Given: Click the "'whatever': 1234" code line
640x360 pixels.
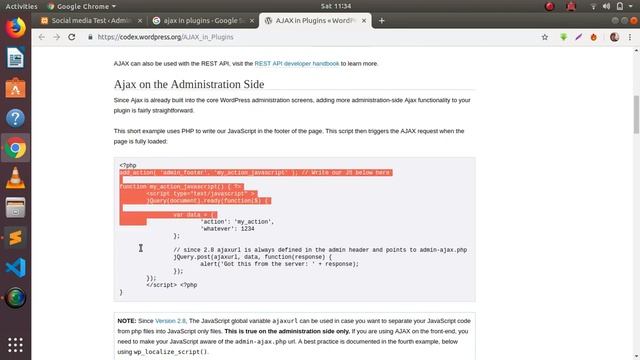Looking at the screenshot, I should [227, 229].
